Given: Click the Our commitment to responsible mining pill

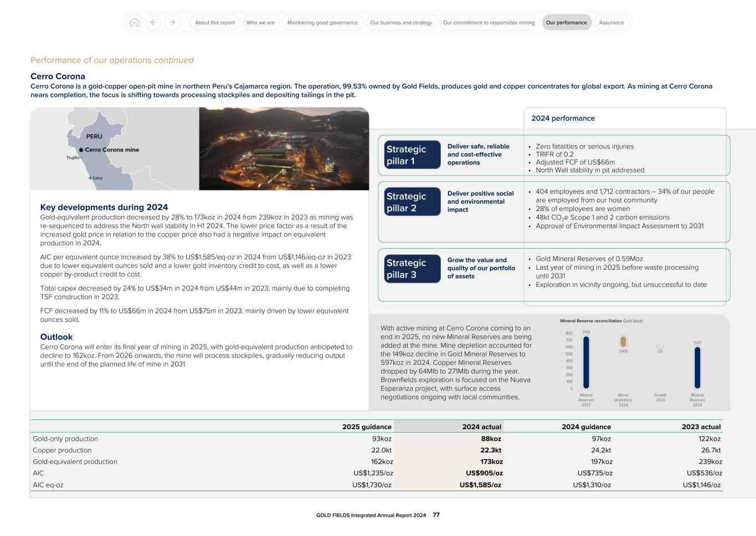Looking at the screenshot, I should coord(488,22).
